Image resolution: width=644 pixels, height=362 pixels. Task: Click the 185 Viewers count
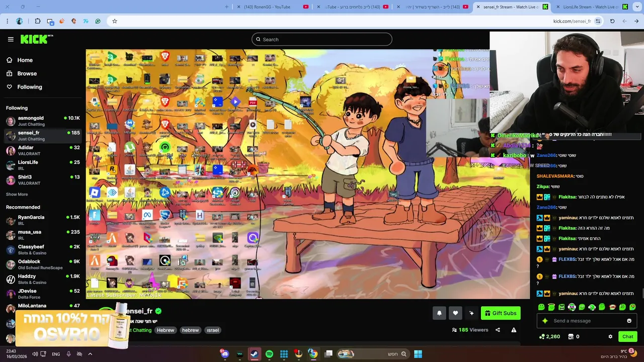470,330
